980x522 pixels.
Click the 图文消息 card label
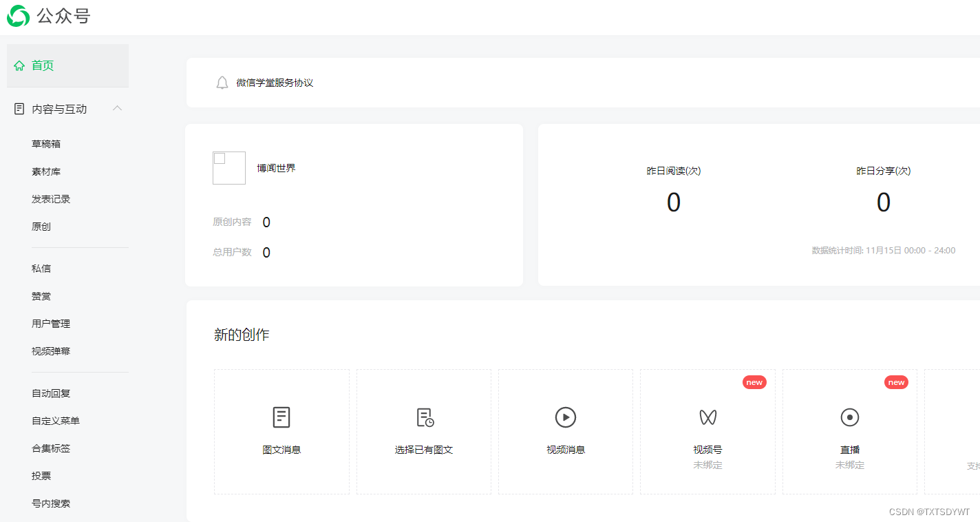tap(281, 450)
